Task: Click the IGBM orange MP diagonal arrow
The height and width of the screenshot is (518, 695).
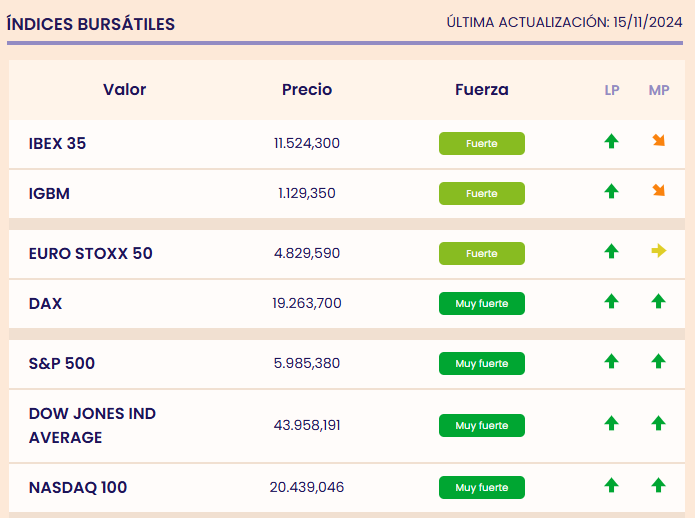Action: (658, 190)
